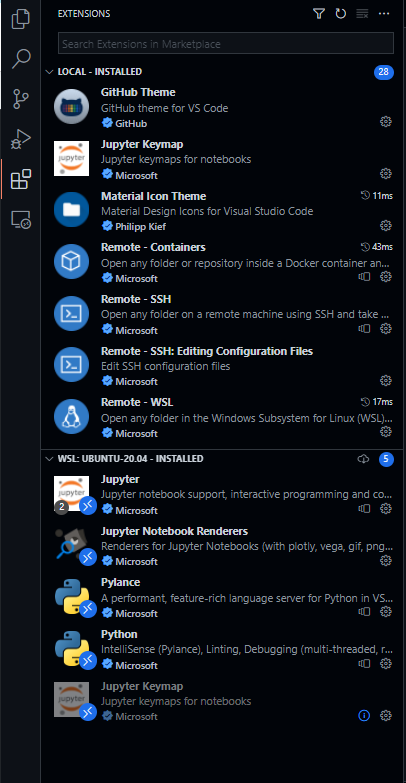406x783 pixels.
Task: Open manage gear for GitHub Theme
Action: [386, 122]
